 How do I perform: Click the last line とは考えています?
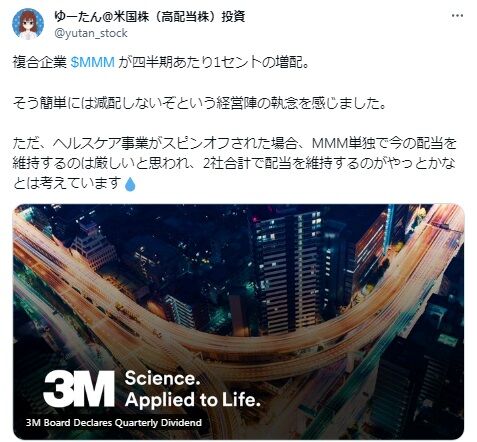(67, 183)
